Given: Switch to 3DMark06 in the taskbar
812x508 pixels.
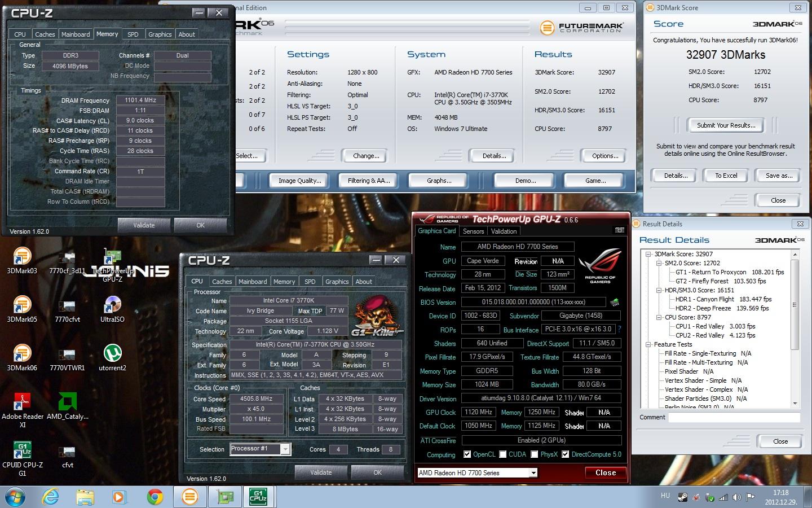Looking at the screenshot, I should (x=190, y=497).
